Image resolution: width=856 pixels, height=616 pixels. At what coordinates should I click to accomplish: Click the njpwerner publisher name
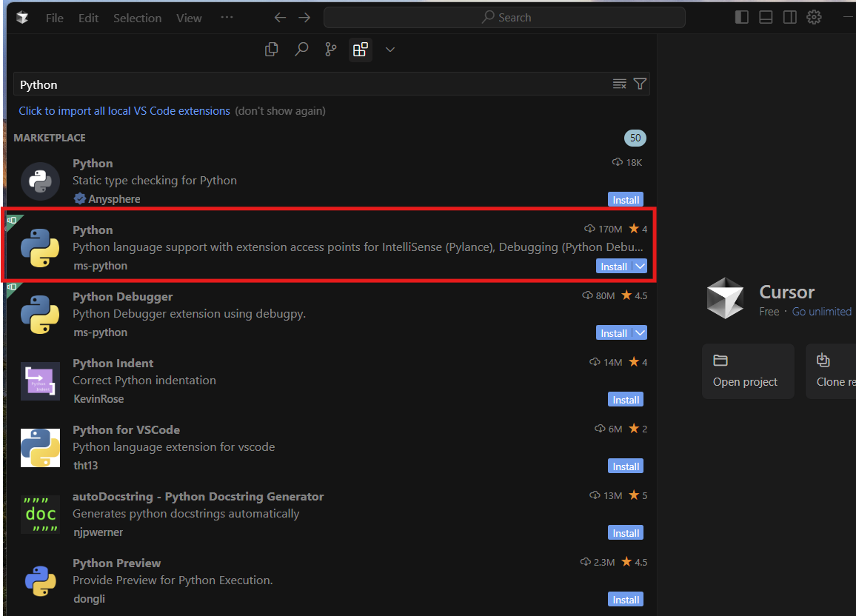98,532
